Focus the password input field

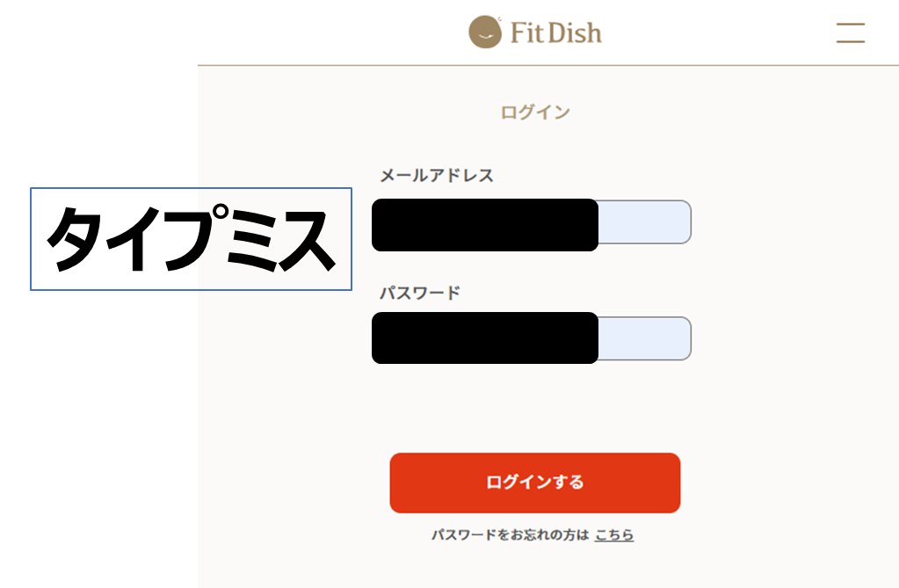pos(644,339)
